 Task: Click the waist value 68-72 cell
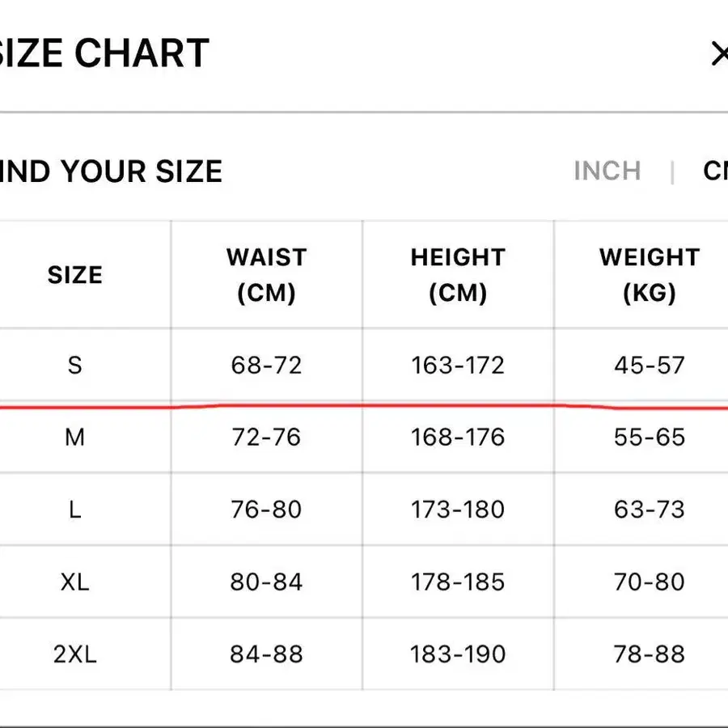[266, 366]
